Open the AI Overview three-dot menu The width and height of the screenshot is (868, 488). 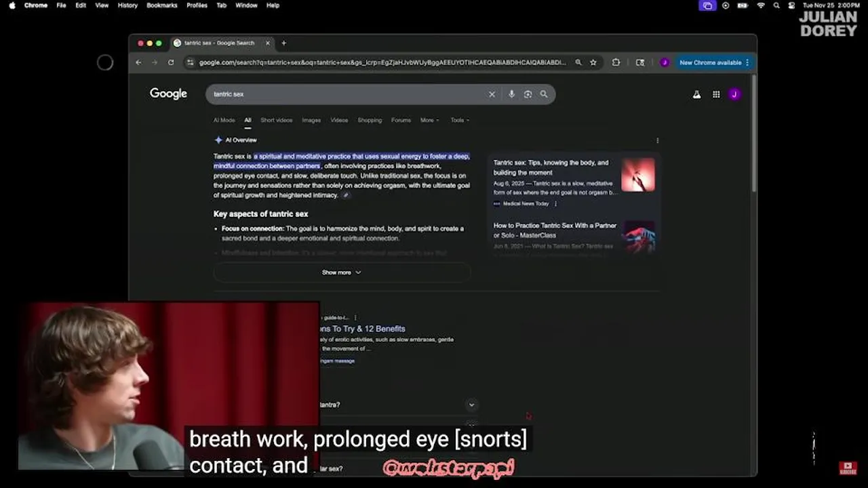coord(657,140)
